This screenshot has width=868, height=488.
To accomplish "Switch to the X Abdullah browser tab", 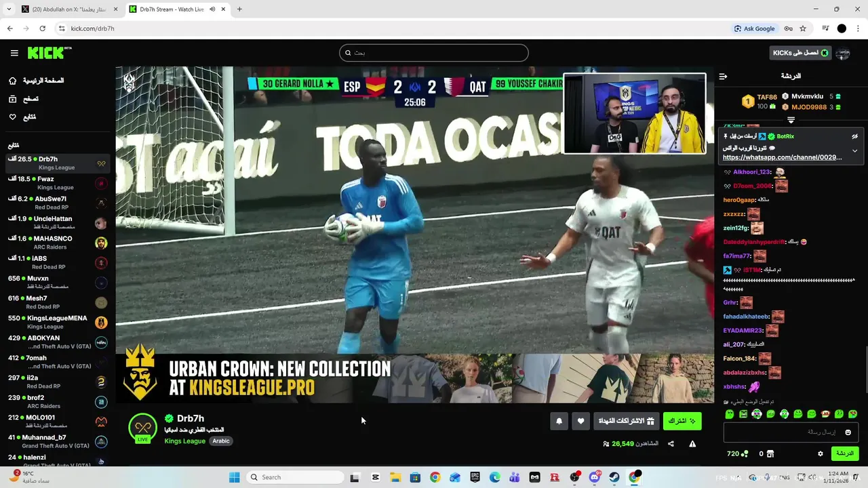I will 68,9.
